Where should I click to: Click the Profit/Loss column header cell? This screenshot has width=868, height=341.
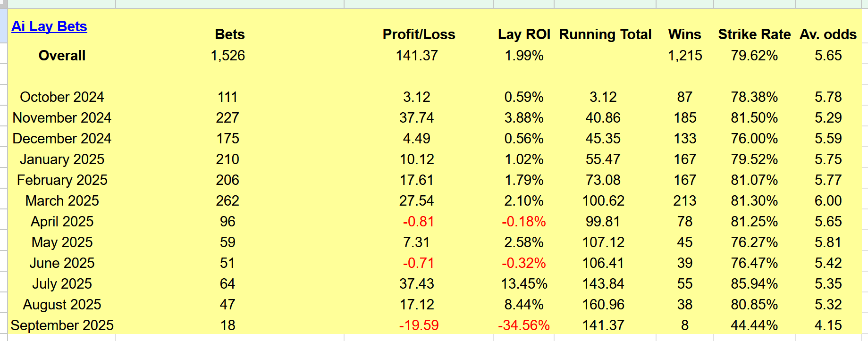[x=419, y=34]
